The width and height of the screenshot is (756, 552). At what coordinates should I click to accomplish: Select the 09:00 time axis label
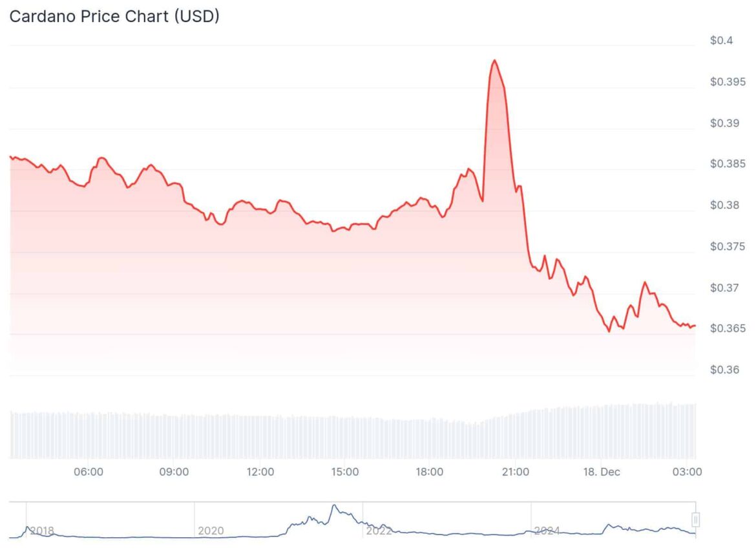174,472
